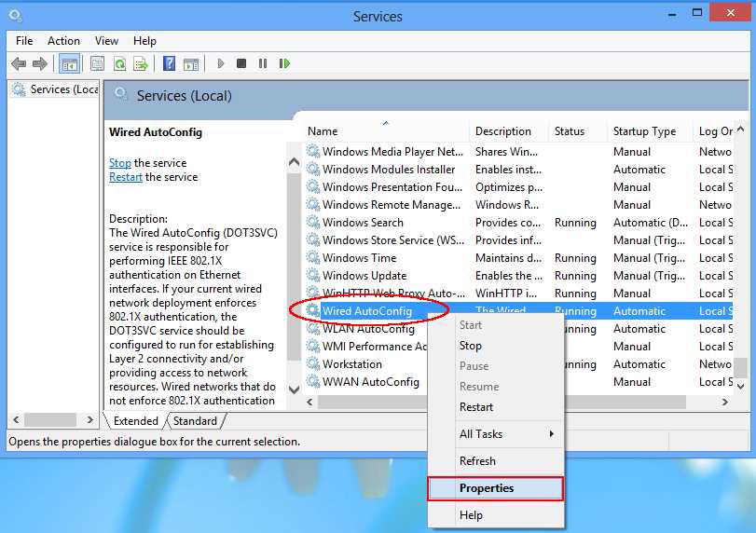Click service list horizontal scroll left arrow
Image resolution: width=756 pixels, height=533 pixels.
[x=310, y=402]
